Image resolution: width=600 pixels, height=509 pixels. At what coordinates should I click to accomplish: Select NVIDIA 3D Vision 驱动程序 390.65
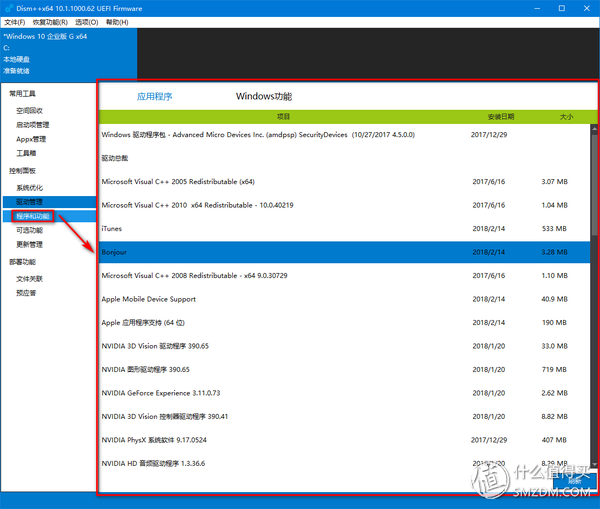coord(344,346)
